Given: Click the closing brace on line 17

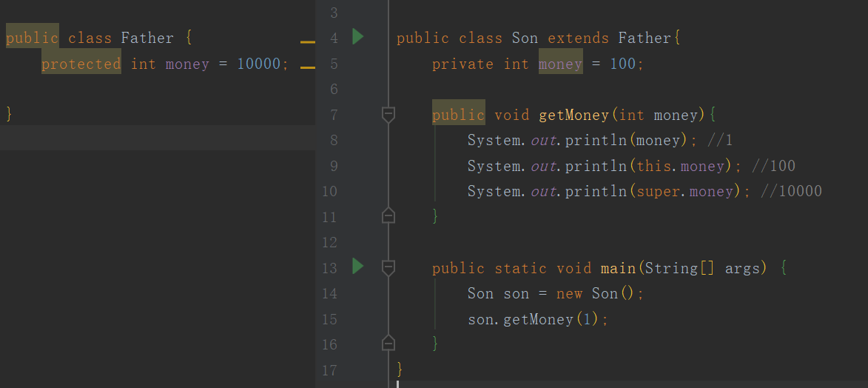Looking at the screenshot, I should click(x=400, y=369).
